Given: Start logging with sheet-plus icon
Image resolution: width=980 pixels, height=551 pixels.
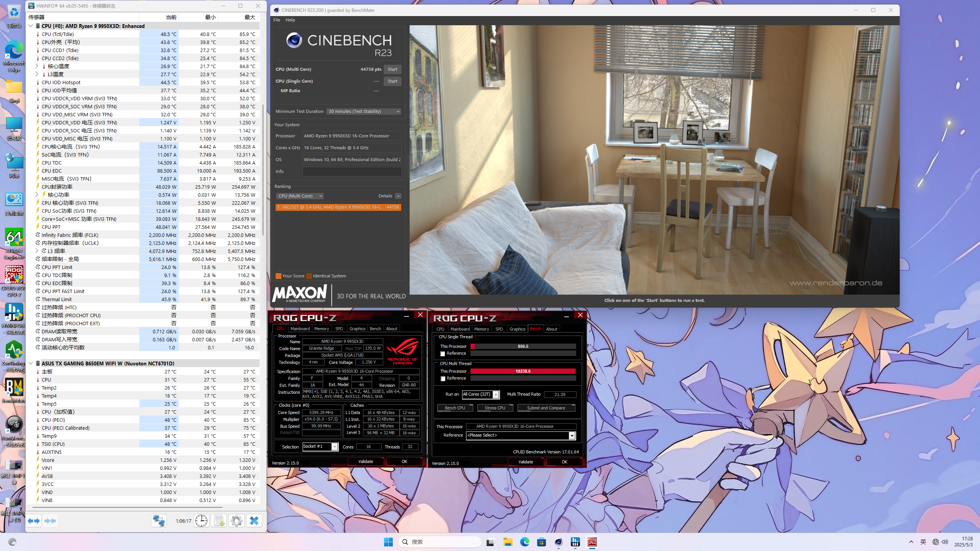Looking at the screenshot, I should [x=219, y=521].
